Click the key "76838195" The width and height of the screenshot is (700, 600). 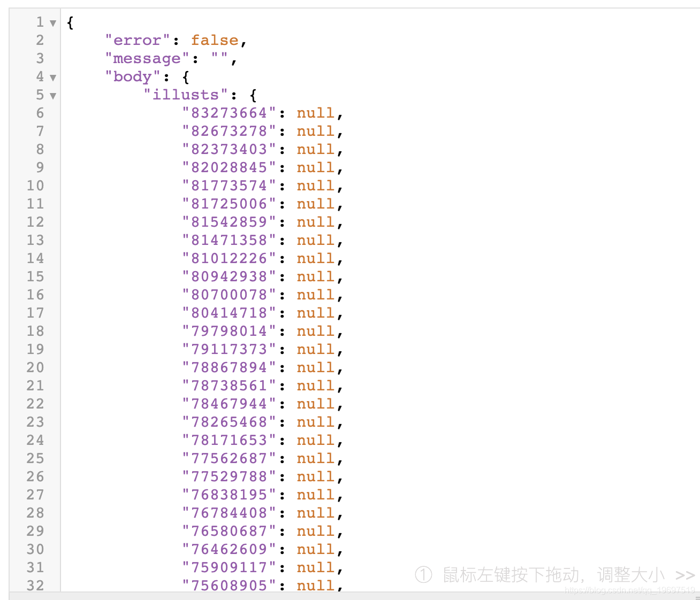(229, 495)
